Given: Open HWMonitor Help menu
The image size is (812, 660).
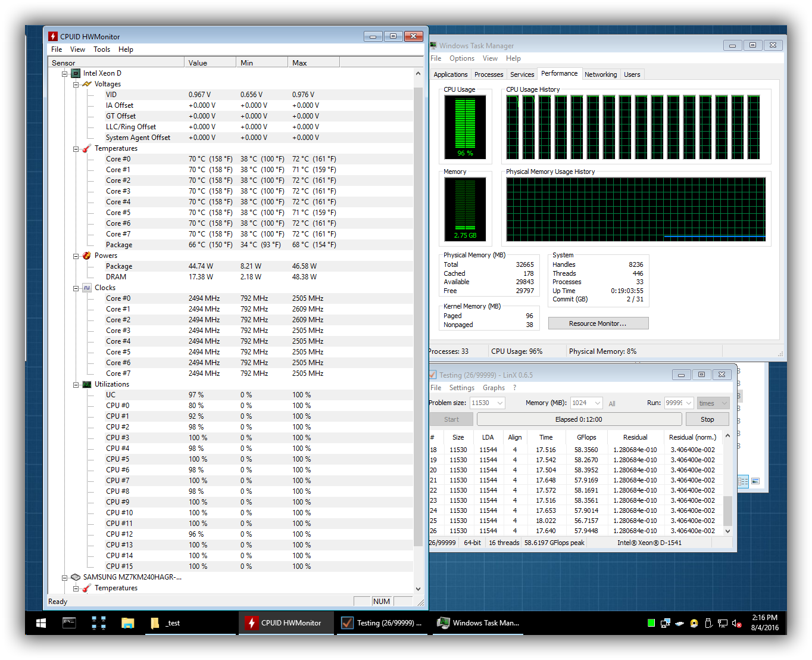Looking at the screenshot, I should (126, 49).
